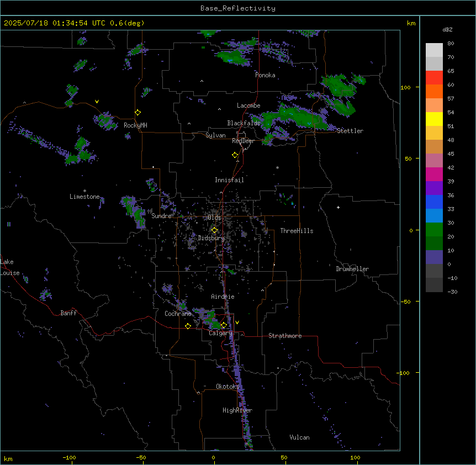Screen dimensions: 476x465
Task: Click the yellow v marker east of Calgary
Action: click(x=237, y=323)
